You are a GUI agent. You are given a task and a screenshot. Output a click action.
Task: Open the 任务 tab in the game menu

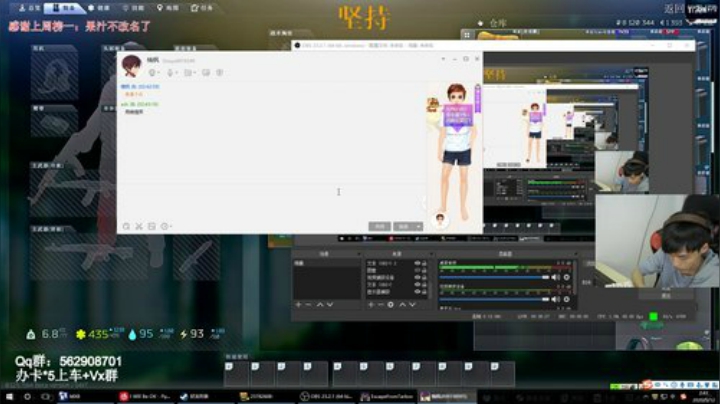pos(202,8)
